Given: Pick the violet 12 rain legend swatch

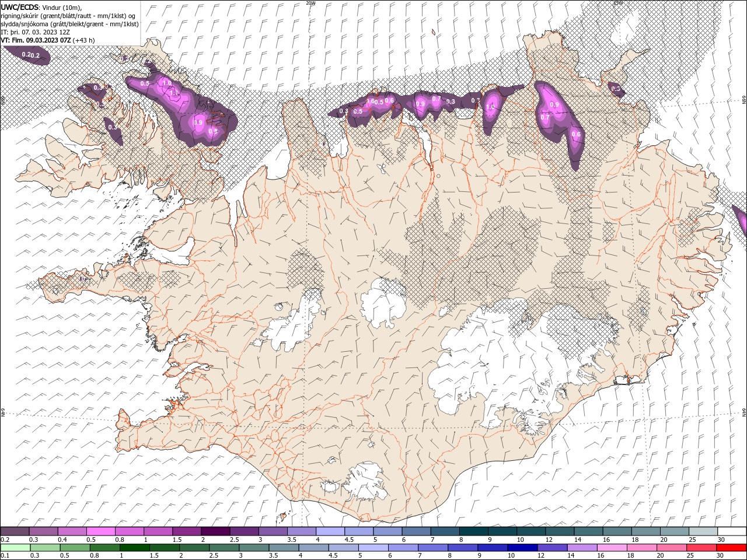Looking at the screenshot, I should click(552, 548).
